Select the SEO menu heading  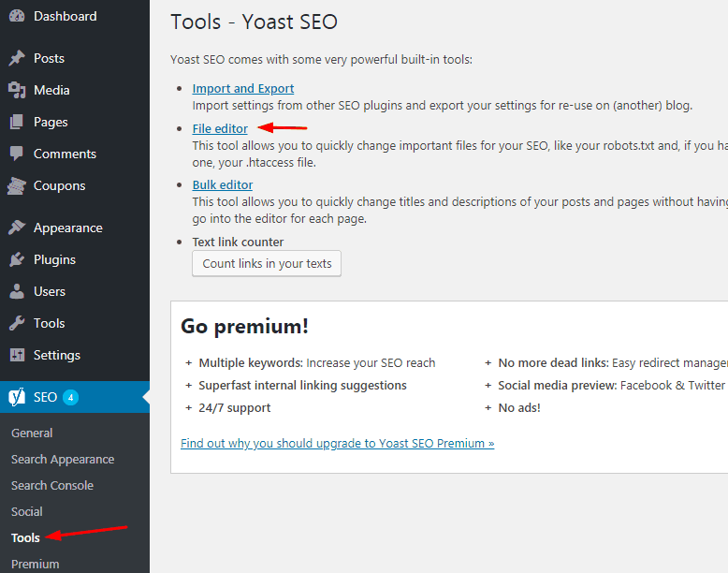click(75, 397)
